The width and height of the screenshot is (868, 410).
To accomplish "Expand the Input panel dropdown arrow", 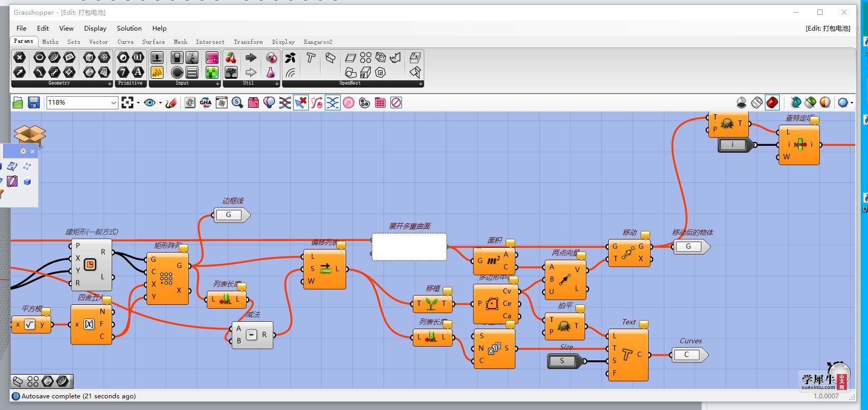I will coord(217,83).
